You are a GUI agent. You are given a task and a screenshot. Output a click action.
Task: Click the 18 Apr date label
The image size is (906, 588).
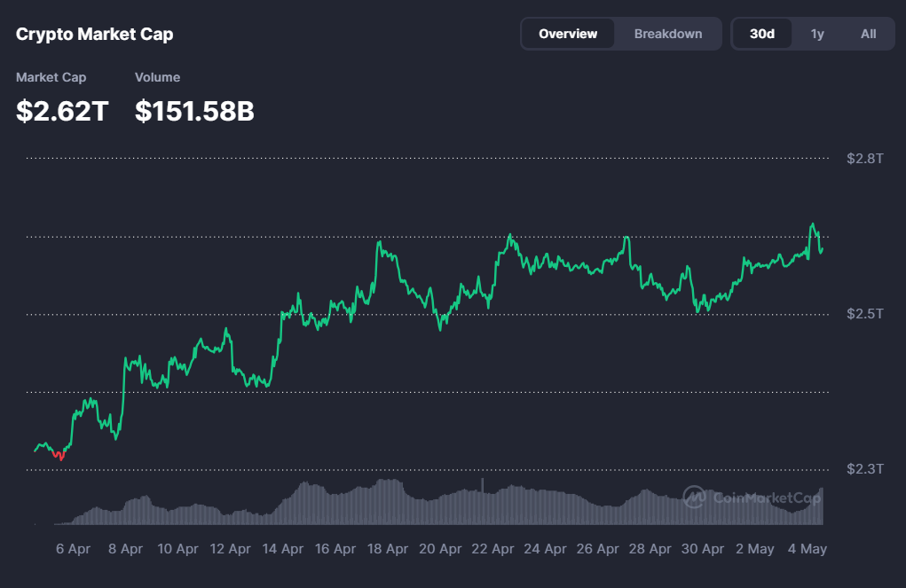click(388, 549)
